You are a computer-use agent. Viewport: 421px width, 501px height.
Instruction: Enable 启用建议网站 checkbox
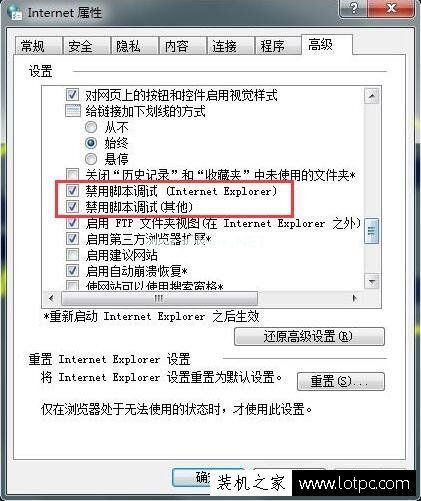[72, 255]
